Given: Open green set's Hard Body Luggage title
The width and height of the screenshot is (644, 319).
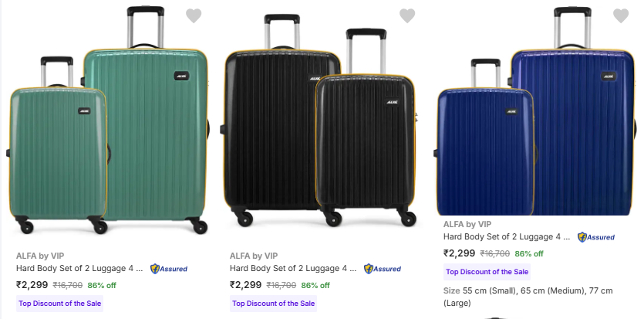Looking at the screenshot, I should [x=79, y=269].
